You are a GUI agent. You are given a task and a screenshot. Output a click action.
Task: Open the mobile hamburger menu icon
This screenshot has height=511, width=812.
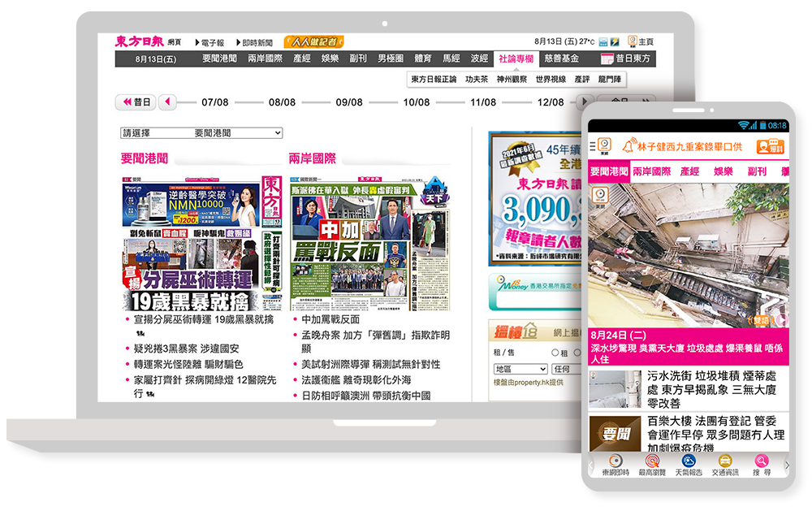pyautogui.click(x=594, y=146)
